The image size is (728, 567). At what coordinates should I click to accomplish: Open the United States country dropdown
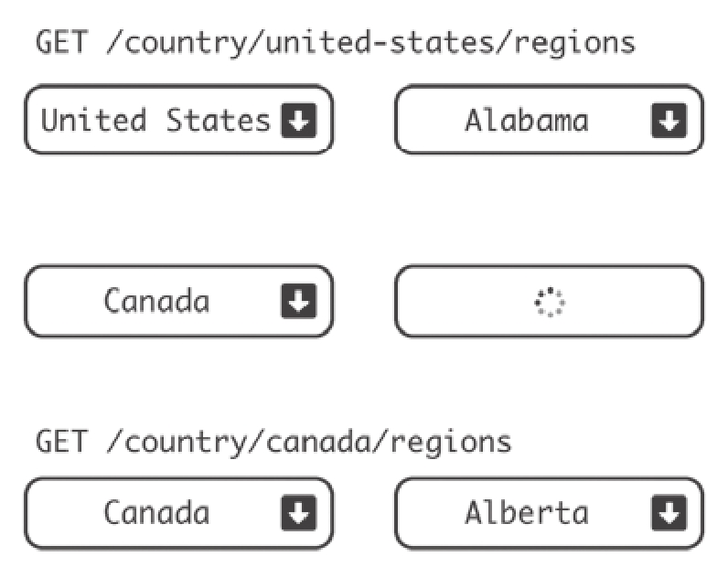(x=178, y=121)
